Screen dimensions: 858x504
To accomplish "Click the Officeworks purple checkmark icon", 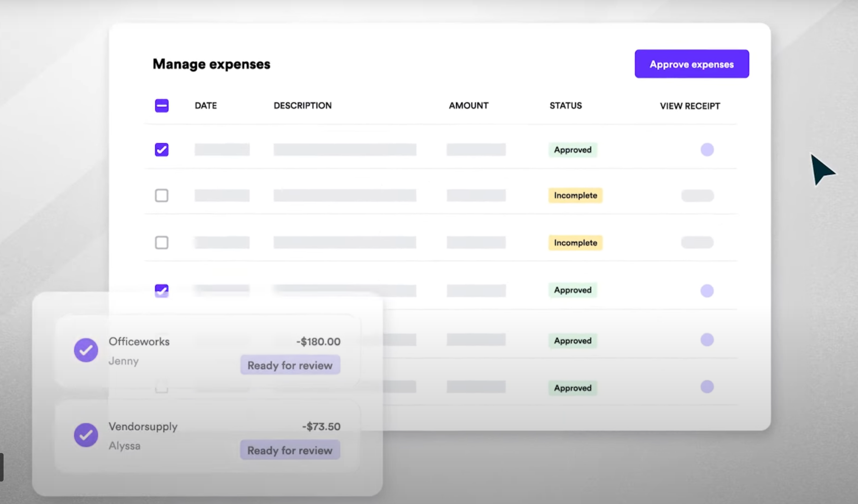I will pos(86,350).
